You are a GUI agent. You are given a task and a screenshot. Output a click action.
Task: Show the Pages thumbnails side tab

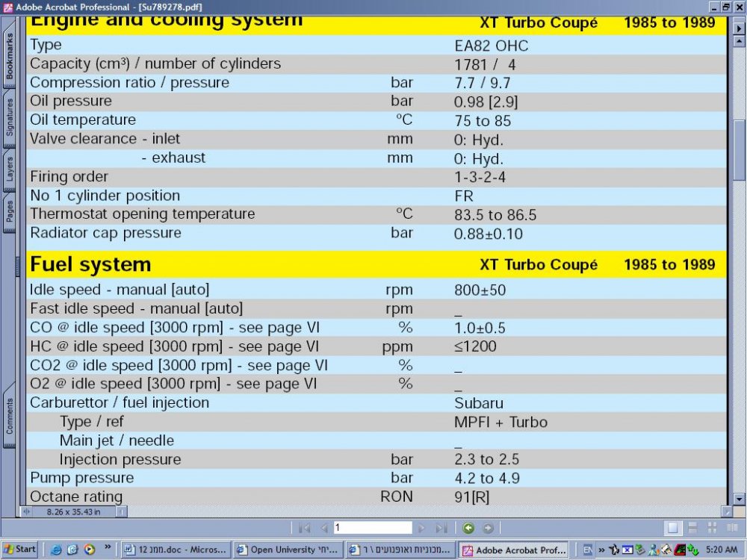pos(9,212)
